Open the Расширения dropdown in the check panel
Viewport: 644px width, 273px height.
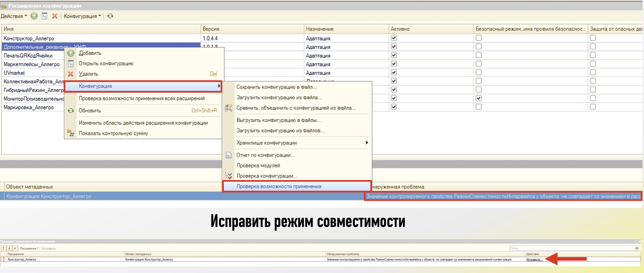pos(29,248)
